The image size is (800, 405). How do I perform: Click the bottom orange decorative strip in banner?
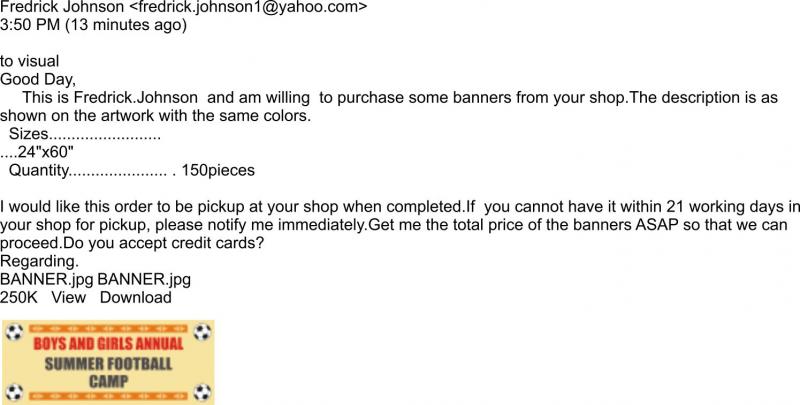click(108, 396)
